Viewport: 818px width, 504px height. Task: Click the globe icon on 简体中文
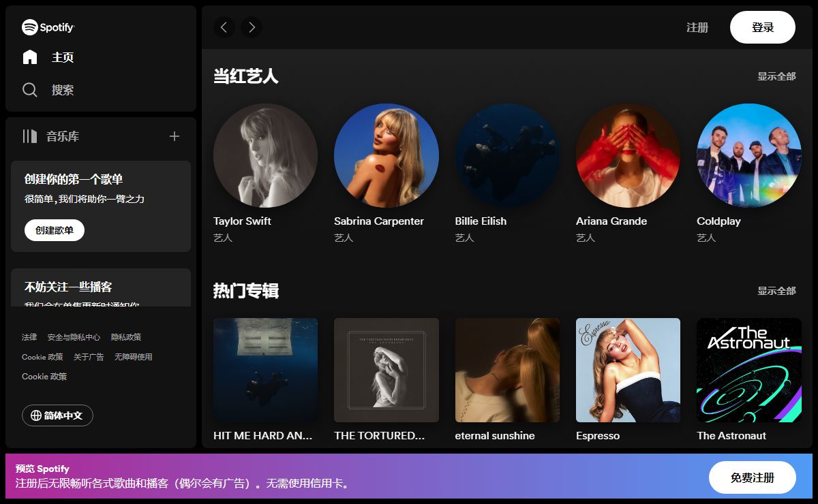[x=36, y=415]
